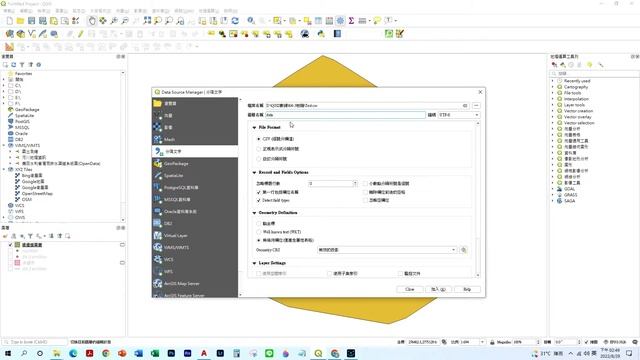The image size is (640, 360).
Task: Click the Zoom Out magnifier tool
Action: point(125,20)
